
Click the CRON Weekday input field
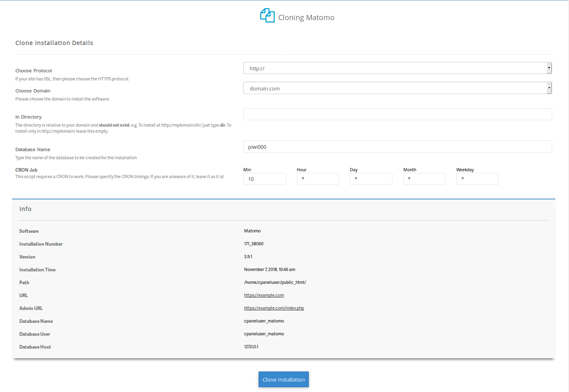point(477,179)
